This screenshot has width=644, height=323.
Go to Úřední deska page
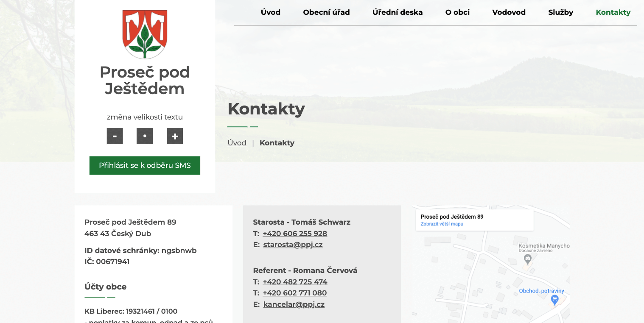[397, 12]
